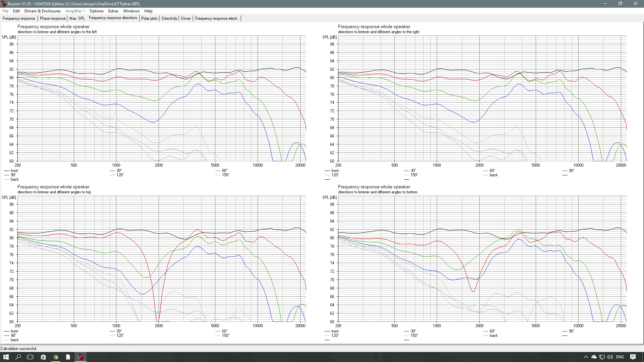The image size is (644, 362).
Task: Click 'front' legend in left-angles chart
Action: coord(11,171)
